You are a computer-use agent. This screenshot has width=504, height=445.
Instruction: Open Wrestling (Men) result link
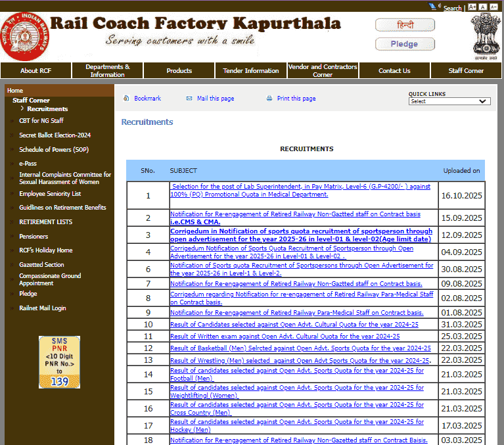point(300,360)
